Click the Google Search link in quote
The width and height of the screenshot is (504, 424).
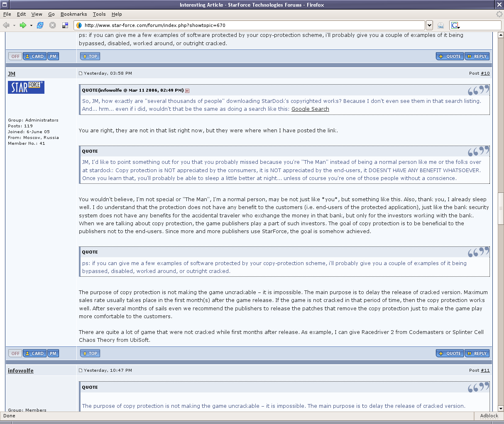[310, 109]
